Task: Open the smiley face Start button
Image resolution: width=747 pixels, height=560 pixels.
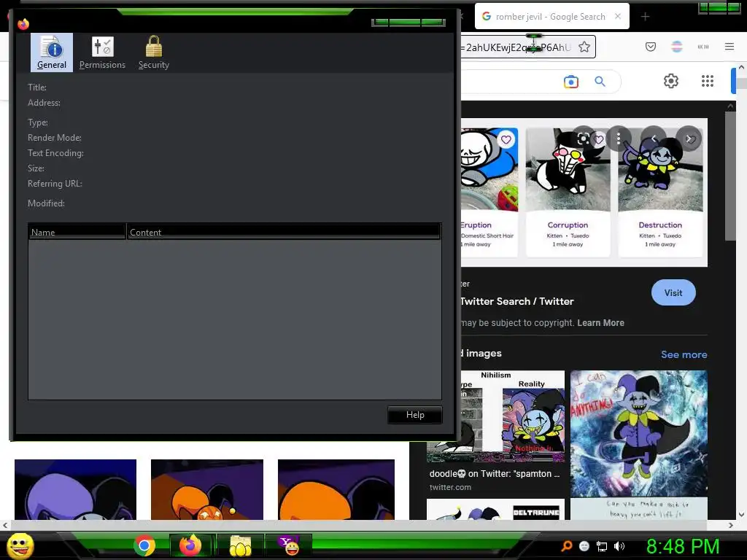Action: coord(20,545)
